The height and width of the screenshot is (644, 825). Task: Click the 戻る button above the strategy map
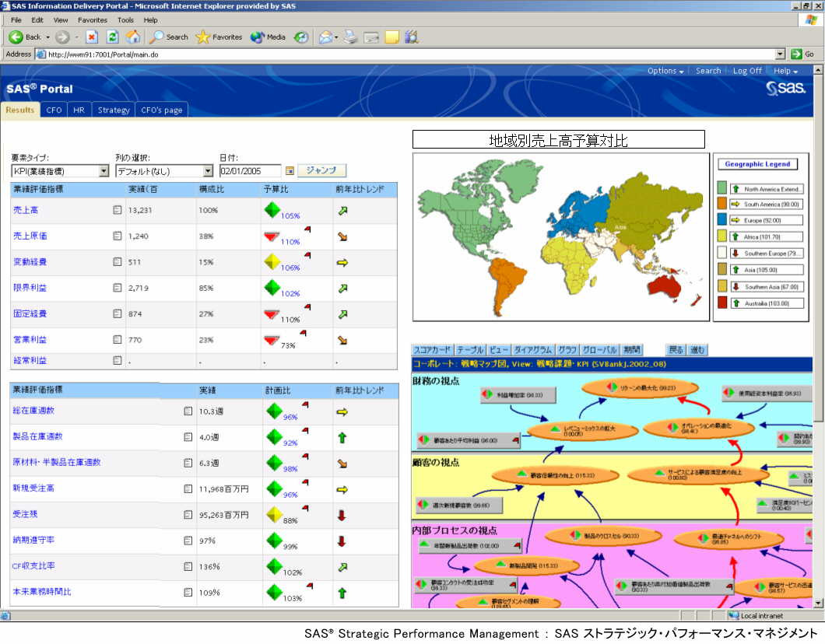676,349
